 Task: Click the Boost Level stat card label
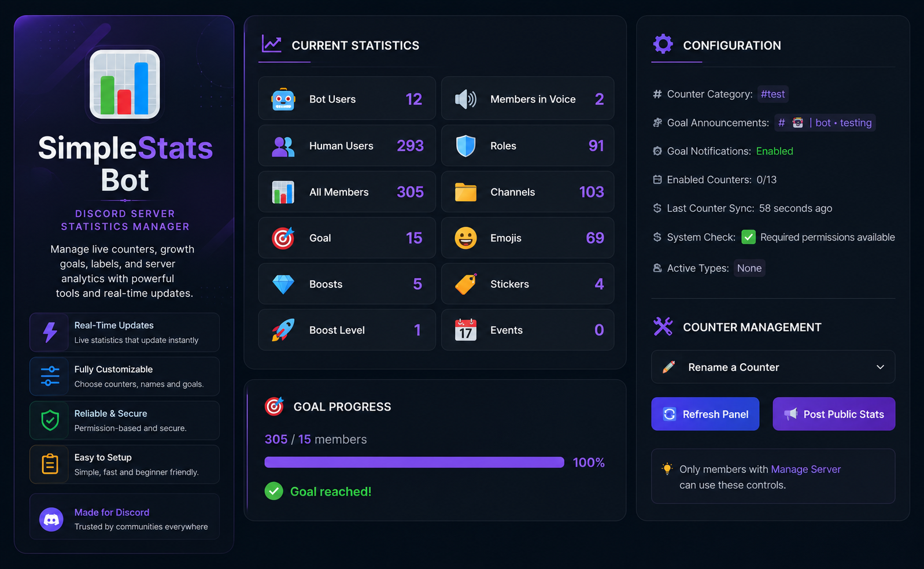pos(337,330)
